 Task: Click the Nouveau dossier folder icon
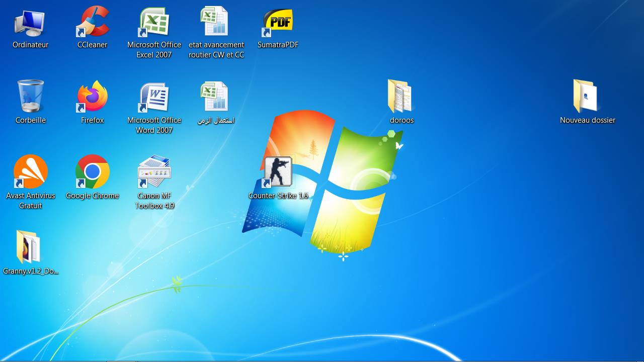(x=587, y=96)
